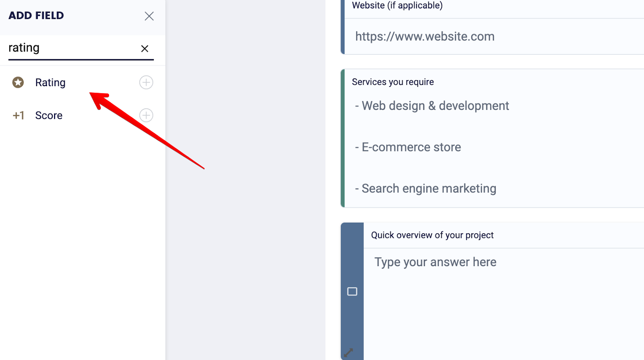The height and width of the screenshot is (360, 644).
Task: Add the Score field with plus button
Action: pos(146,116)
